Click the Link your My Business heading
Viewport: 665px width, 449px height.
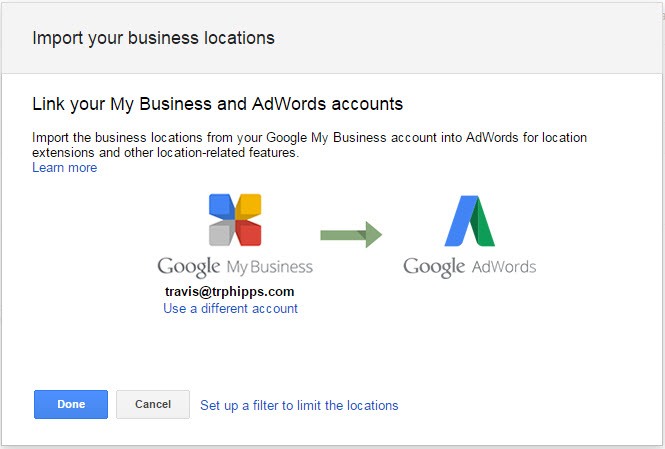point(217,103)
